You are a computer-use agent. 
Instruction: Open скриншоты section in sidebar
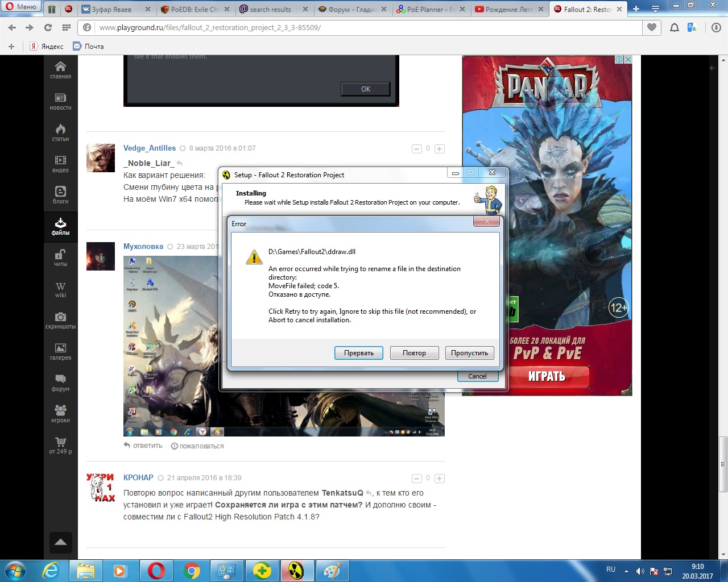click(60, 321)
